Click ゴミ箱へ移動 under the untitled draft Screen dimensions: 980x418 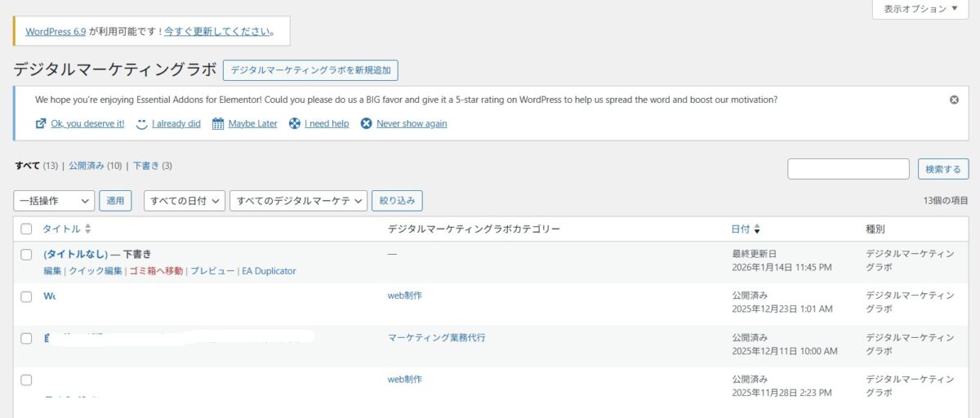156,271
